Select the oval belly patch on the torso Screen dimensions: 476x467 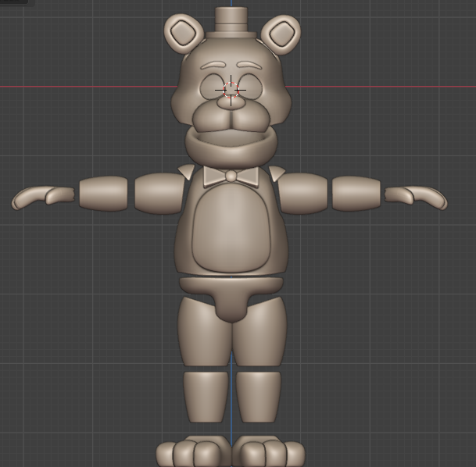231,227
